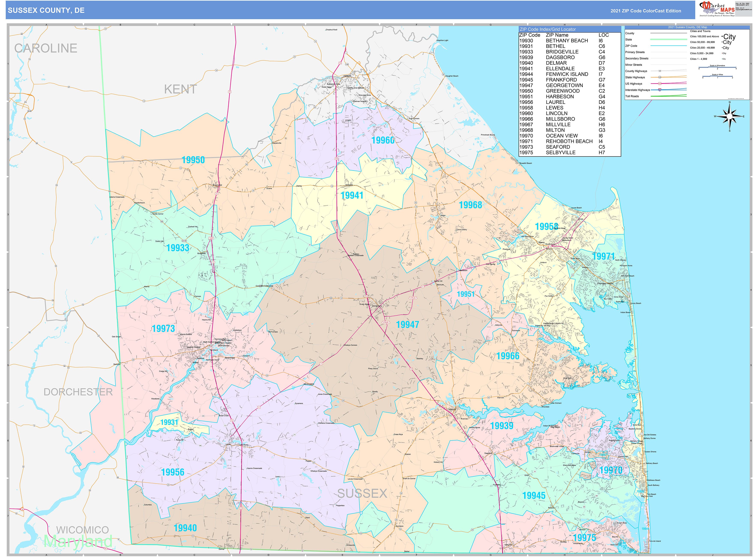This screenshot has height=557, width=756.
Task: Click the Scale in Miles bar in legend
Action: click(718, 76)
